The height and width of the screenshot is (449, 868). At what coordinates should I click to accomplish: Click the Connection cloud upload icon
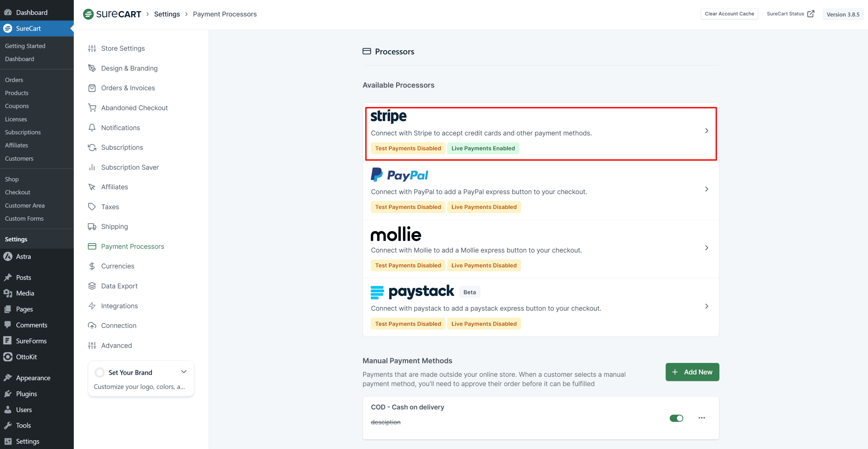click(92, 326)
